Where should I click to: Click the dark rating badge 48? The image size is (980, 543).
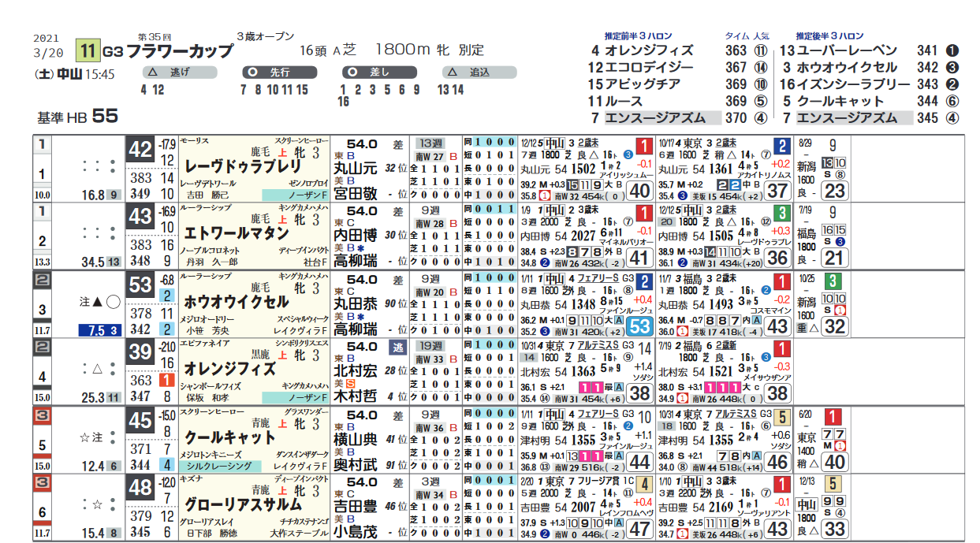(140, 489)
